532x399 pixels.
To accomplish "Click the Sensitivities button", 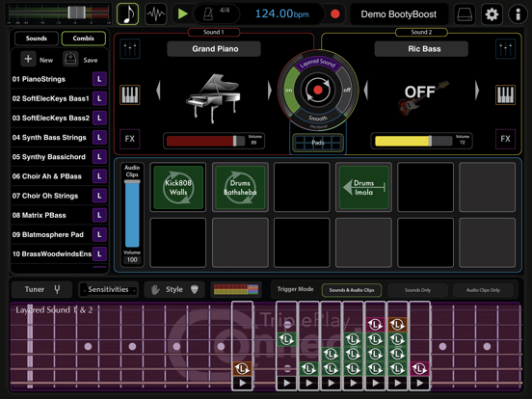I will click(x=108, y=289).
